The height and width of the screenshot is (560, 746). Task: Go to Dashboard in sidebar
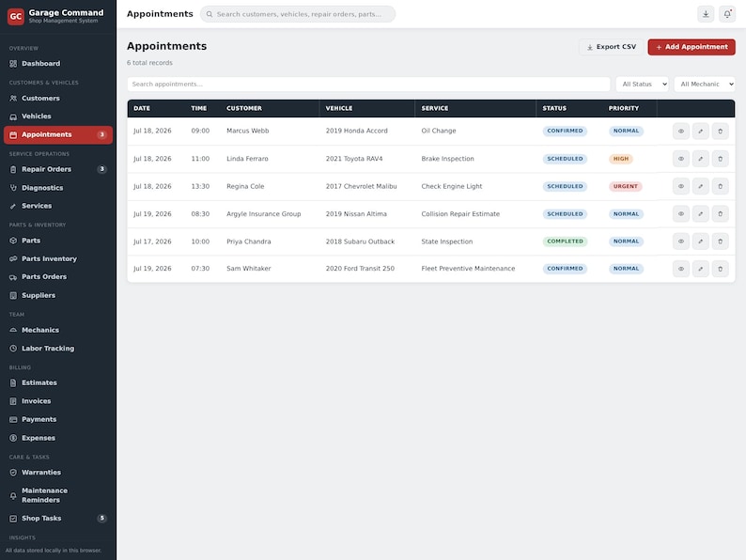[x=58, y=64]
